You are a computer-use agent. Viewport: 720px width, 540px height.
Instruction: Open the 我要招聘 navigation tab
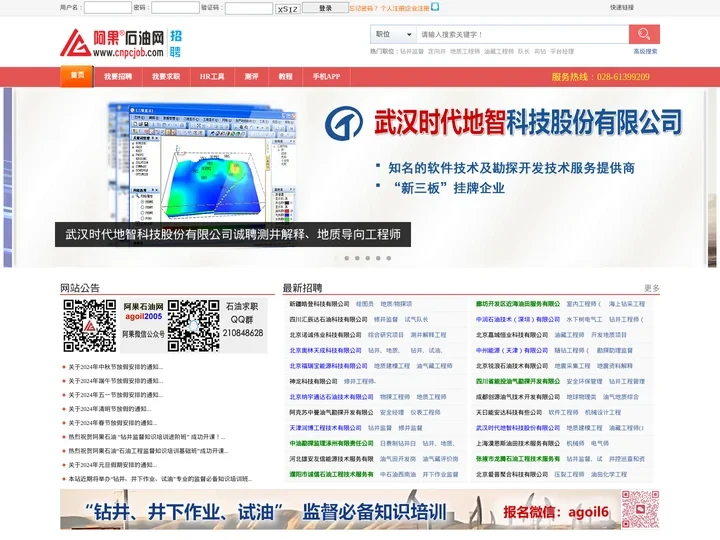click(x=118, y=77)
